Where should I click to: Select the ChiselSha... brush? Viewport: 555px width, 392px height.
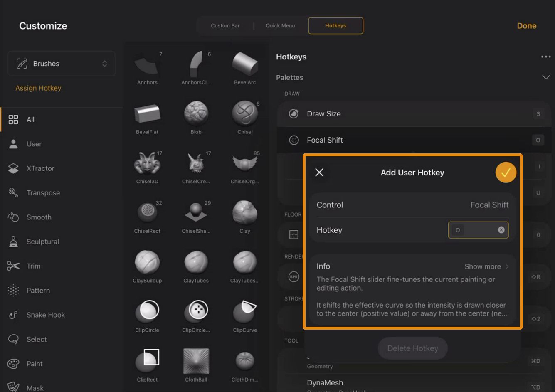(196, 217)
